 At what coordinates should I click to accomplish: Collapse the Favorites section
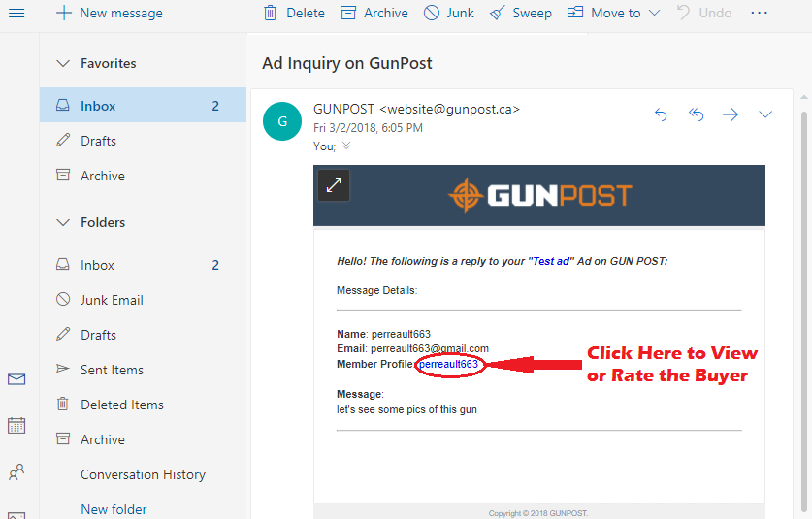pyautogui.click(x=63, y=64)
